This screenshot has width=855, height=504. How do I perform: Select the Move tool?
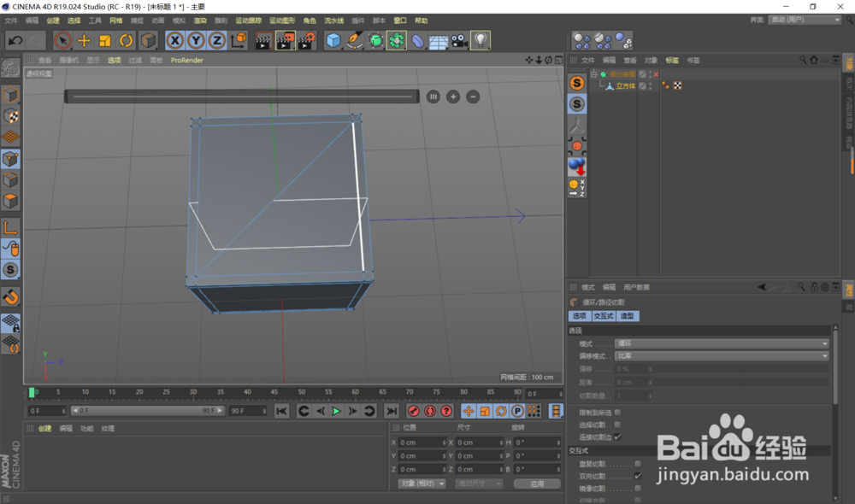tap(84, 40)
